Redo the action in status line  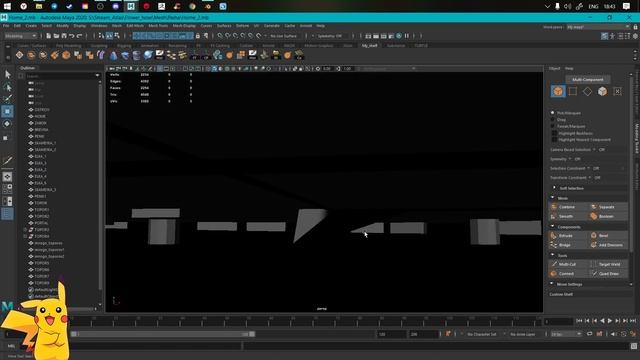[80, 36]
